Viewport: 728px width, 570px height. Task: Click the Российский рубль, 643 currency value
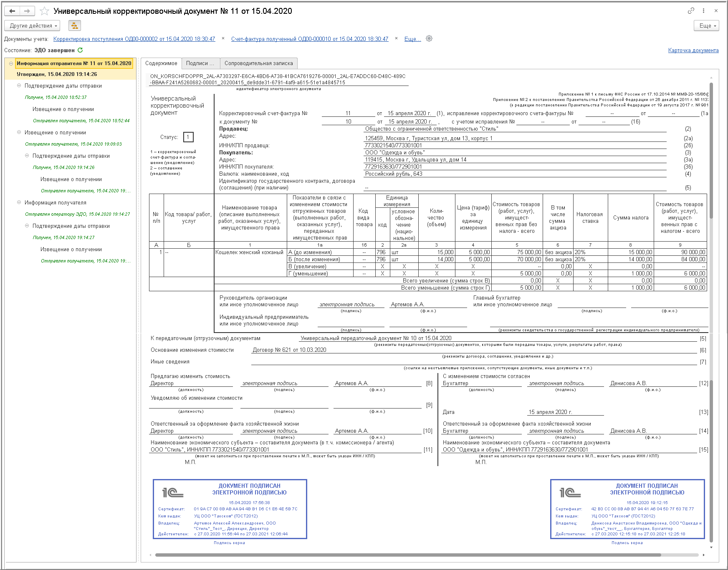tap(394, 174)
